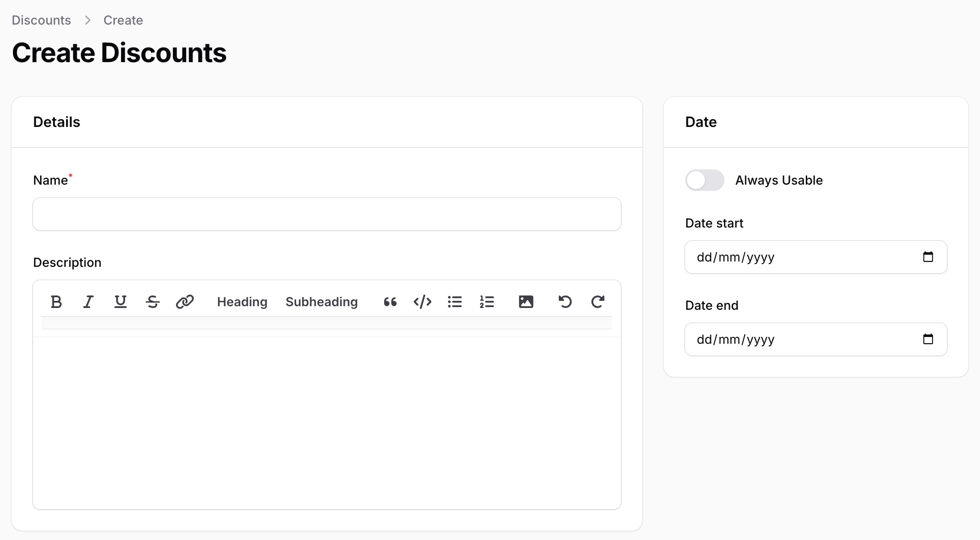Screen dimensions: 980x540
Task: Undo the last edit in Description
Action: 565,302
